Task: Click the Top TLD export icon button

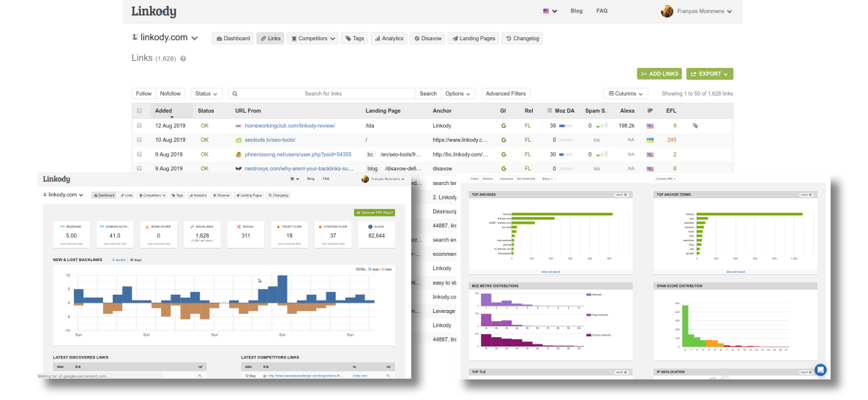Action: click(x=621, y=372)
